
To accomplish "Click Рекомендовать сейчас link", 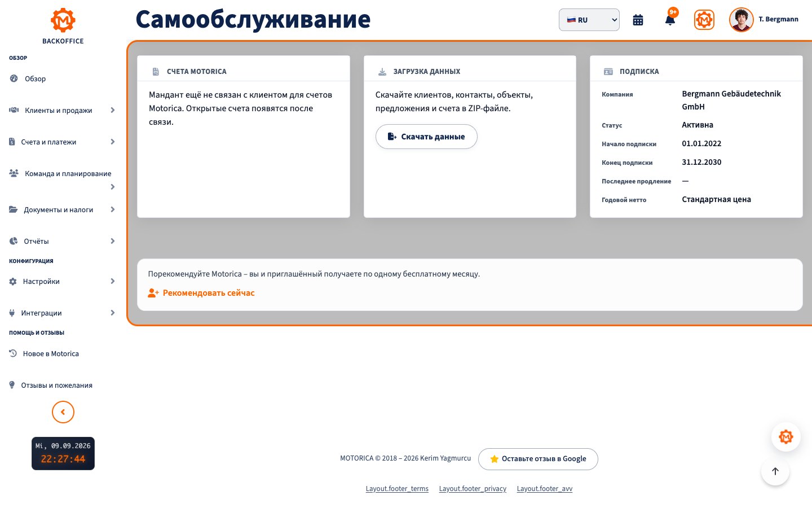I will 209,293.
